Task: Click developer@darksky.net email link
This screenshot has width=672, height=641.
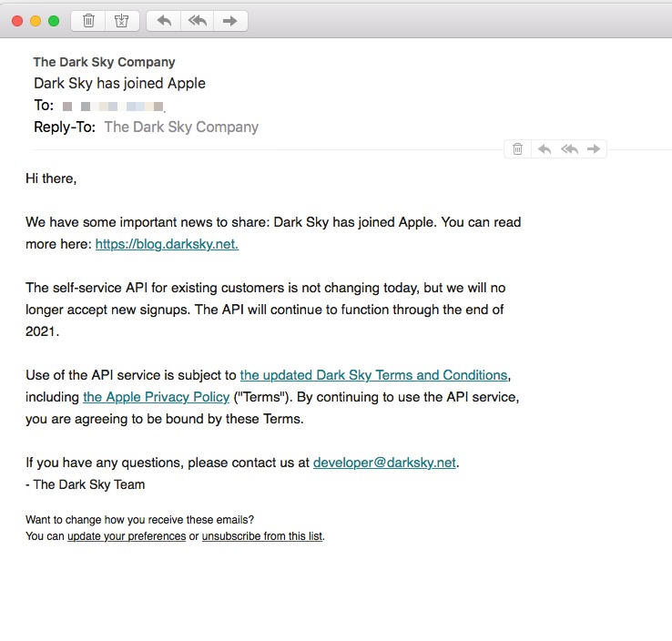Action: tap(384, 463)
